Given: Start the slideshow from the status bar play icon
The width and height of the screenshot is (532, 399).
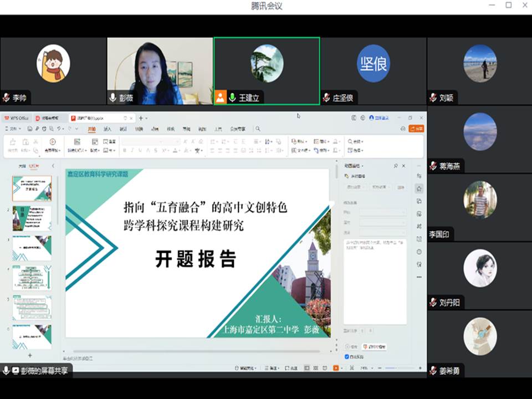Looking at the screenshot, I should point(336,368).
